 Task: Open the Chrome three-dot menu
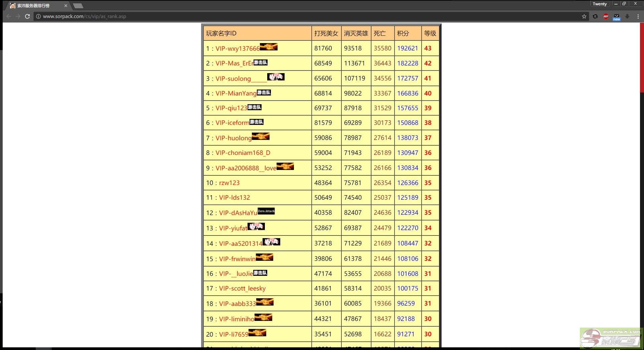(x=638, y=16)
